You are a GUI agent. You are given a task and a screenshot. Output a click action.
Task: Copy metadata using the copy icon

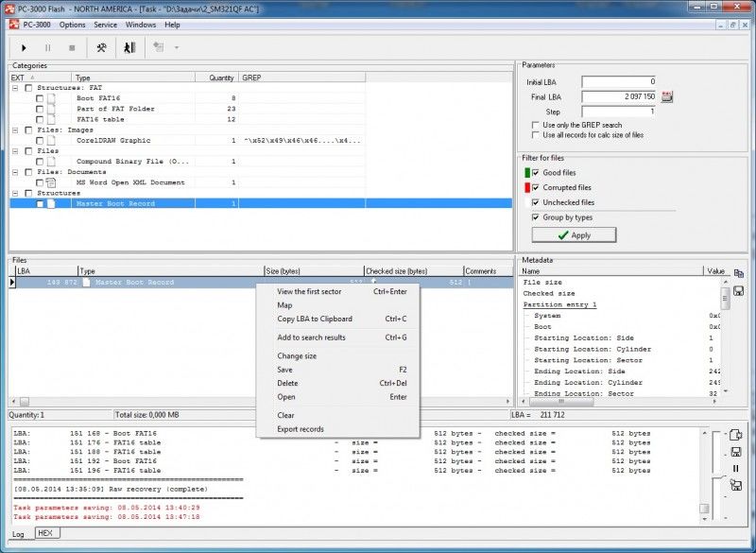click(739, 273)
